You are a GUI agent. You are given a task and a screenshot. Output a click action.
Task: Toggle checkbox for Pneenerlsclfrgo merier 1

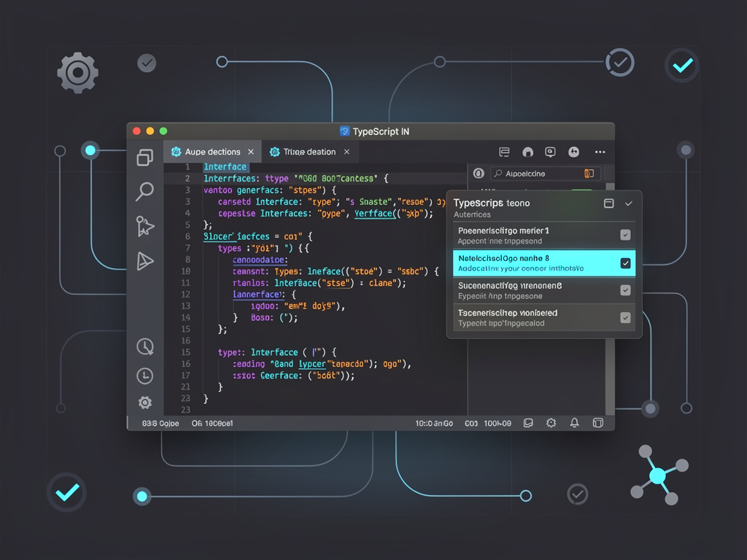pyautogui.click(x=625, y=235)
